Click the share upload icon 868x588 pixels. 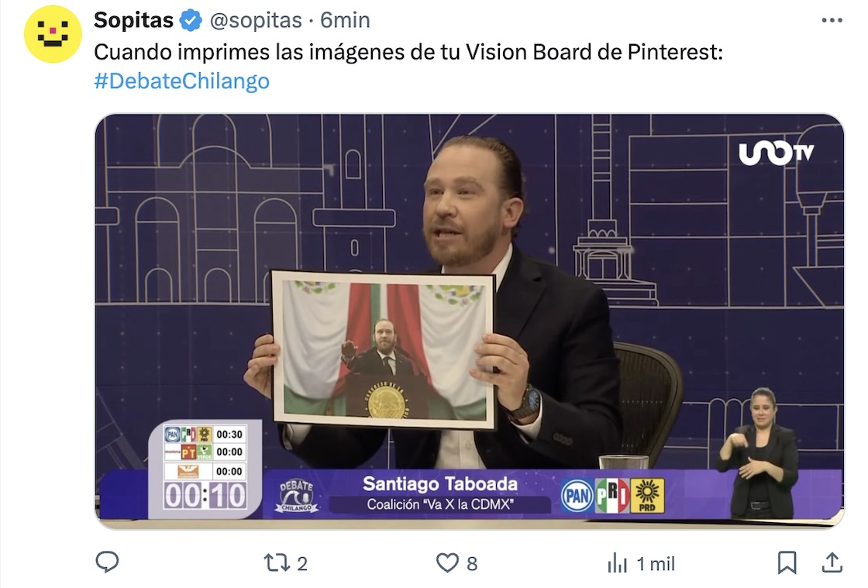tap(832, 562)
